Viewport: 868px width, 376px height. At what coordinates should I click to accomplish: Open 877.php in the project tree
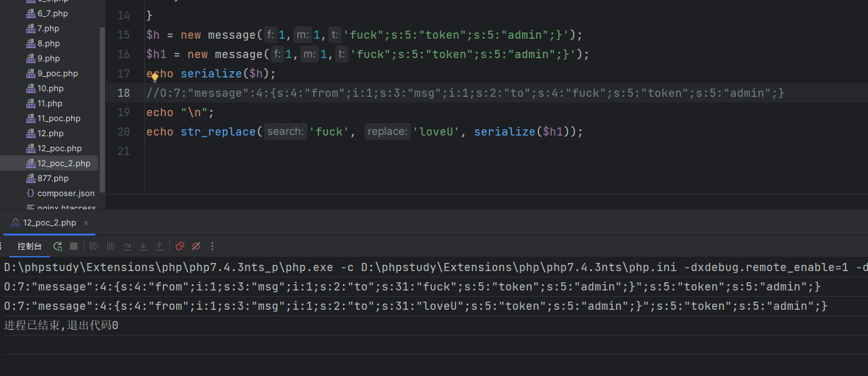point(53,178)
